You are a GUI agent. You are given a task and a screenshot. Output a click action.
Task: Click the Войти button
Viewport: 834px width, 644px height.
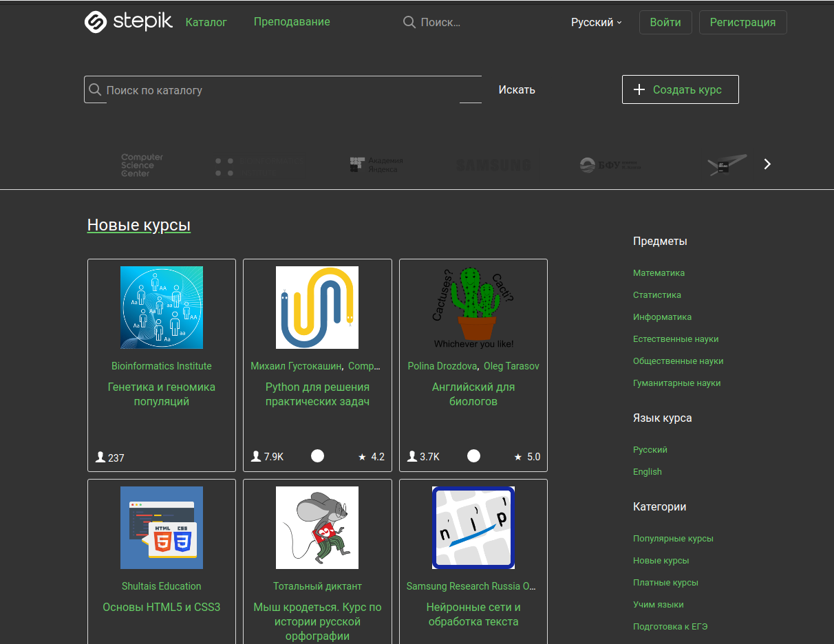point(665,22)
